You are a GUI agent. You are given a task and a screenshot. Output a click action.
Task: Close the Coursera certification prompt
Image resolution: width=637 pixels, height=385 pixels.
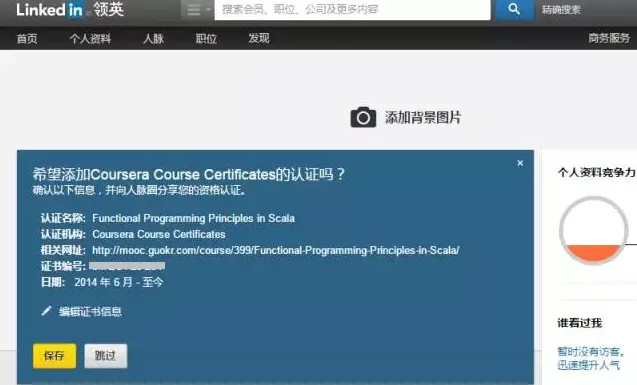pos(520,163)
